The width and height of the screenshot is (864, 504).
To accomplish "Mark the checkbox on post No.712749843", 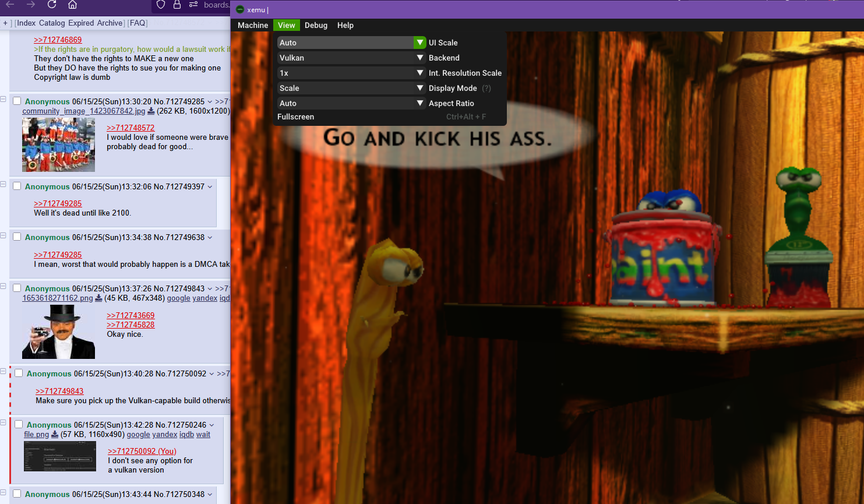I will [17, 288].
